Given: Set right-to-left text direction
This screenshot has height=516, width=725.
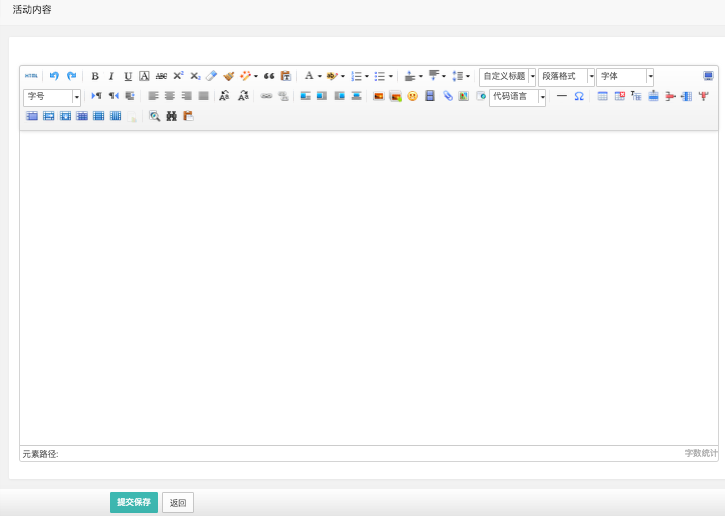Looking at the screenshot, I should (x=113, y=96).
